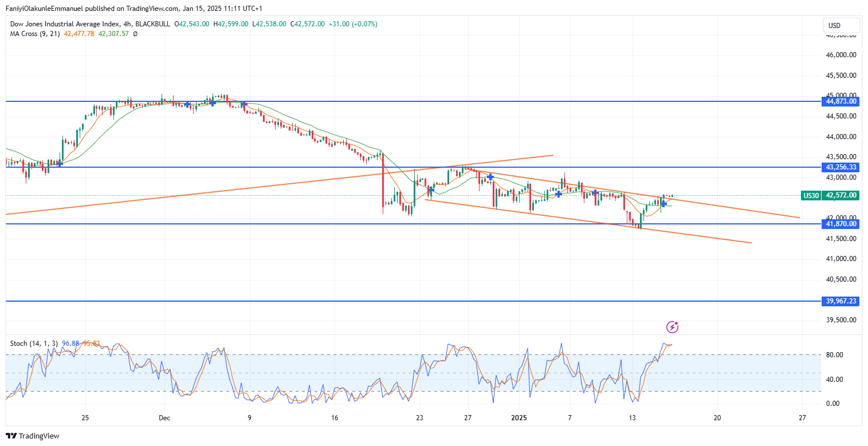Click the Dec label on time axis

click(x=164, y=418)
